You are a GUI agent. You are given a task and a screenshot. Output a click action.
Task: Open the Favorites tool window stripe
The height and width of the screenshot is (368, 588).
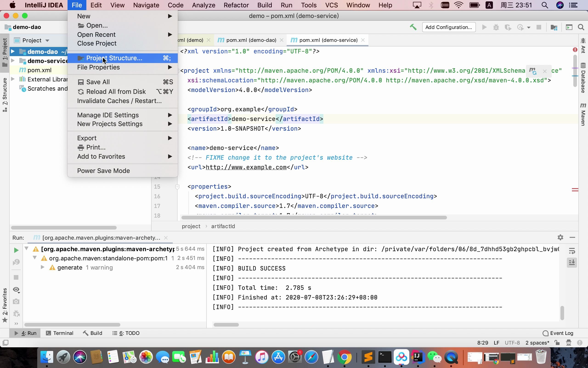5,305
